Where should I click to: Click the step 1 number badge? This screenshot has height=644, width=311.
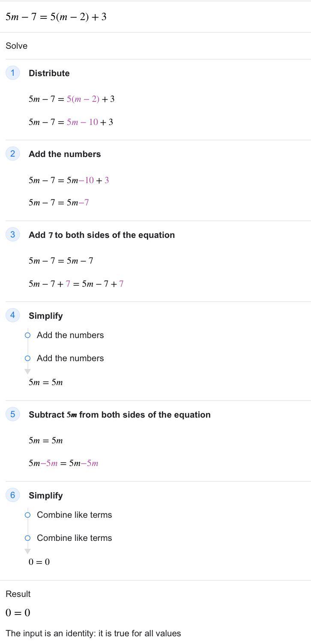pyautogui.click(x=12, y=73)
